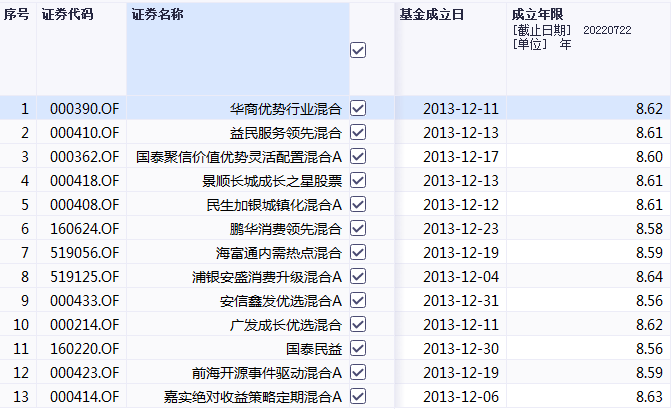Select security code 160624.OF
671x412 pixels.
pos(84,228)
